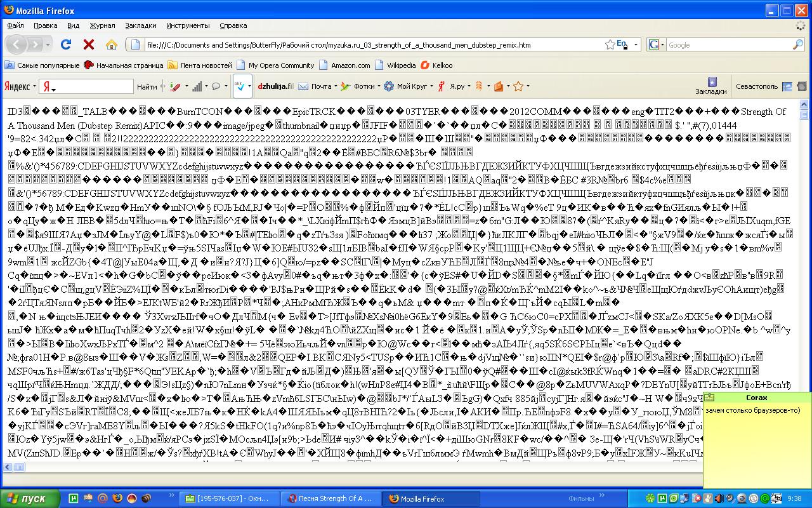The height and width of the screenshot is (508, 812).
Task: Open the Yandex Zakladki bookmarks button
Action: tap(711, 86)
